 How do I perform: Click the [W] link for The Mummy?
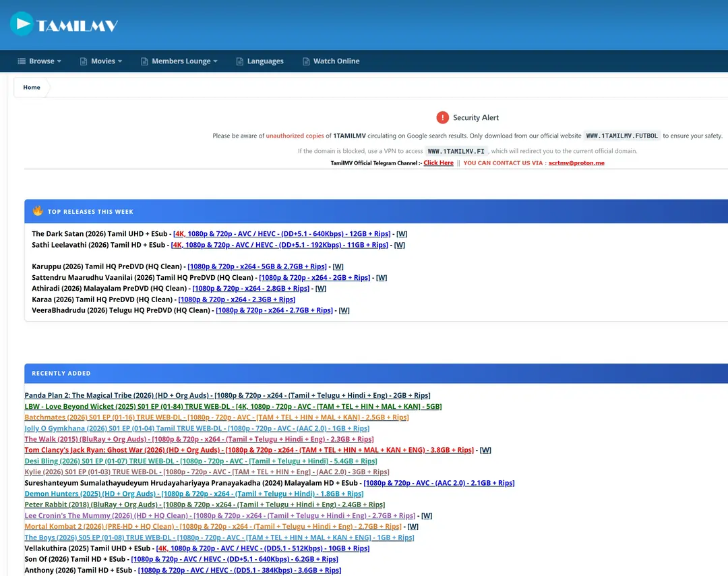pos(427,515)
